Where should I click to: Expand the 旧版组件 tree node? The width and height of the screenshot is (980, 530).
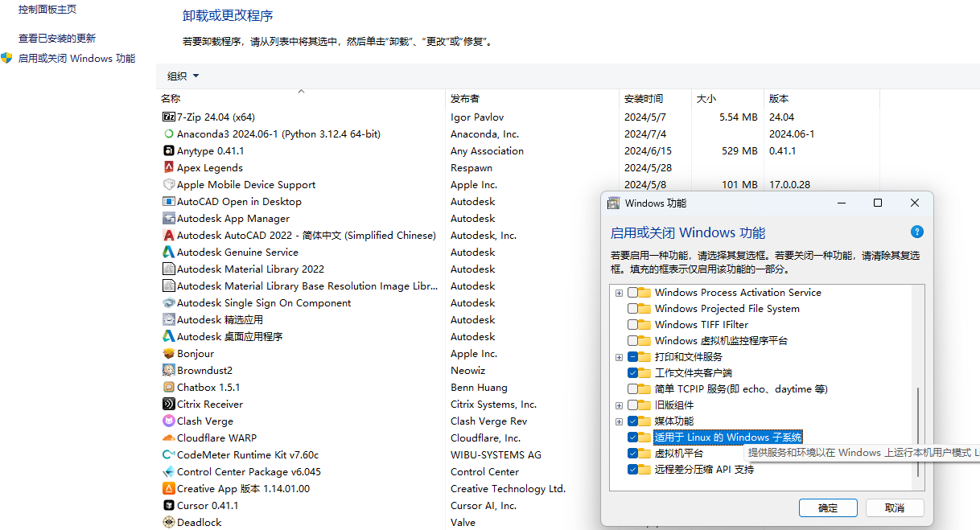pyautogui.click(x=619, y=405)
